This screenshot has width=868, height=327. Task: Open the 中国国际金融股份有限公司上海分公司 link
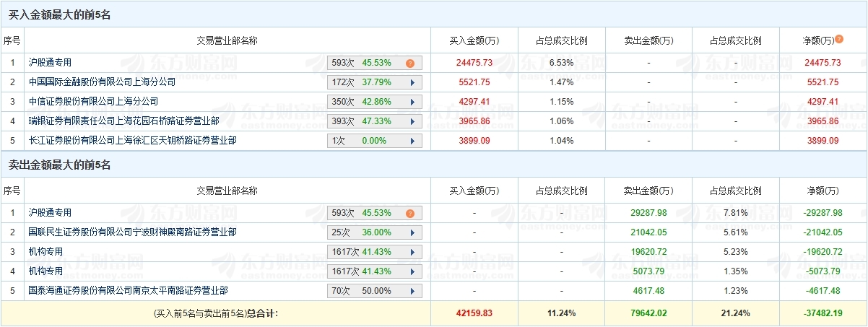coord(102,82)
